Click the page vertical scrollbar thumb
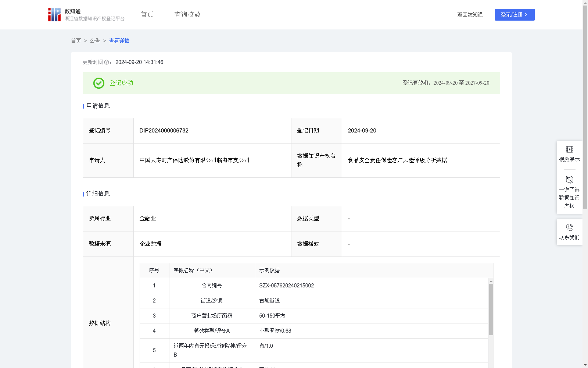588x368 pixels. tap(585, 107)
